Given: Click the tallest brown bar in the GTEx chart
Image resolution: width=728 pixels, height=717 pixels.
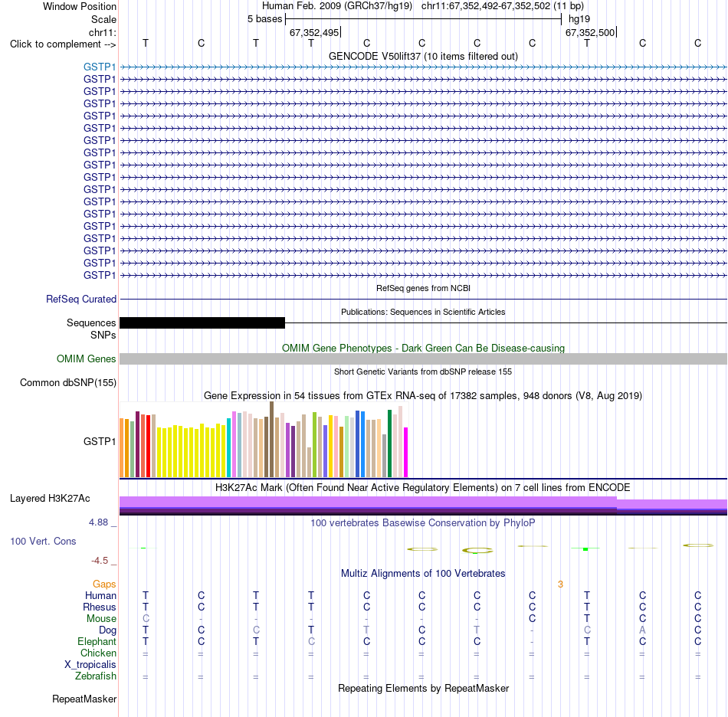Looking at the screenshot, I should click(x=271, y=440).
